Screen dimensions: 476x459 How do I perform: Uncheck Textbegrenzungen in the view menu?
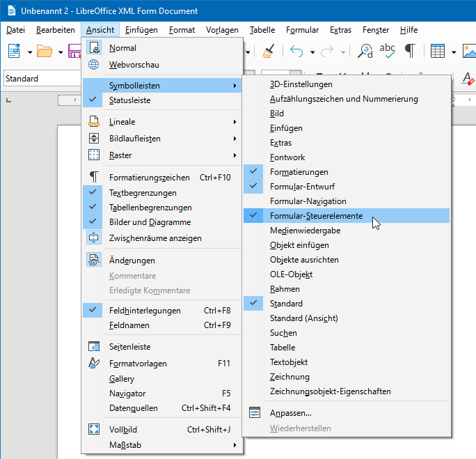coord(143,193)
